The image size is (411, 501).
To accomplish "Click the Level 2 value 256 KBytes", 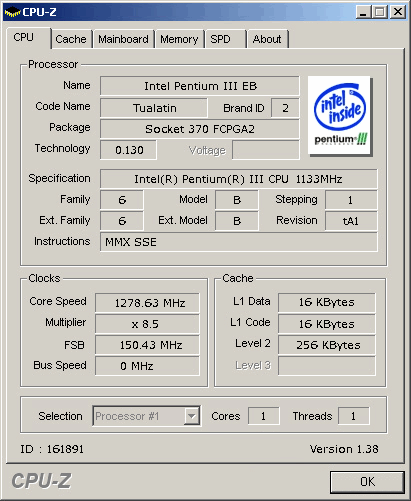I will pos(327,345).
